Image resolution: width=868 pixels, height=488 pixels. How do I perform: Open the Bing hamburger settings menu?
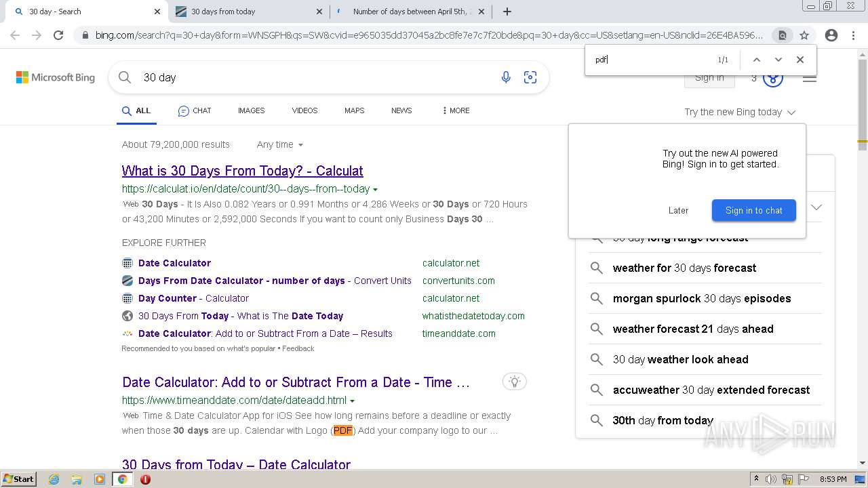pos(810,79)
